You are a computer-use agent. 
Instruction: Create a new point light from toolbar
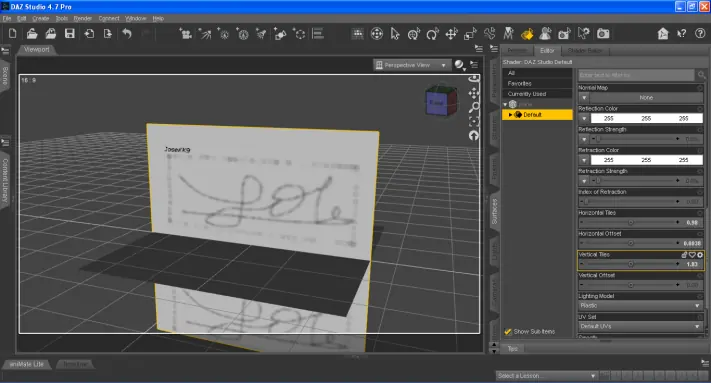[x=224, y=34]
